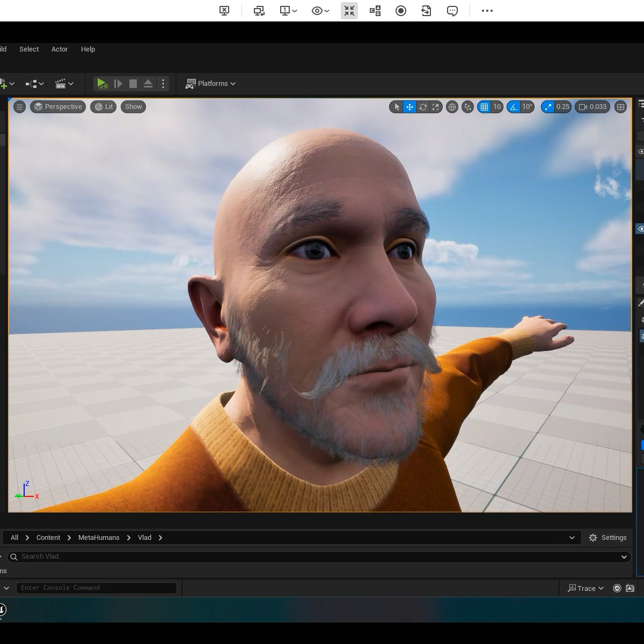The width and height of the screenshot is (644, 644).
Task: Expand chevron after Vlad breadcrumb
Action: 160,538
